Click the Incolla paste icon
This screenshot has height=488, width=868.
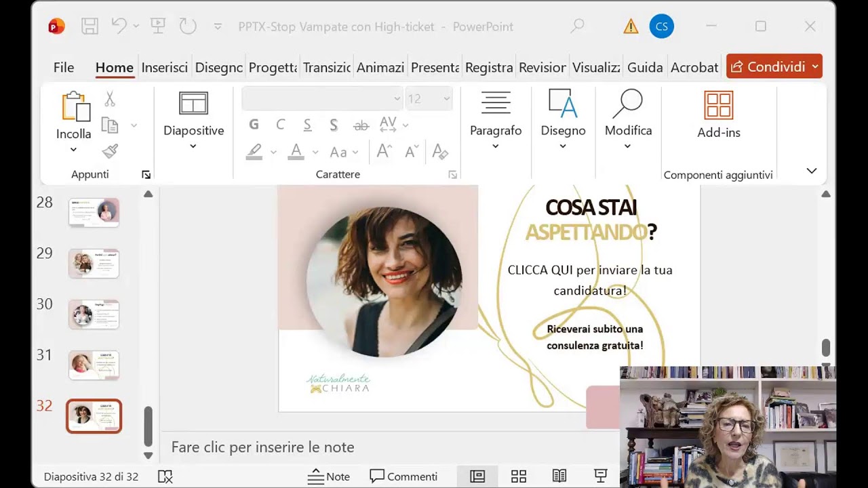75,107
